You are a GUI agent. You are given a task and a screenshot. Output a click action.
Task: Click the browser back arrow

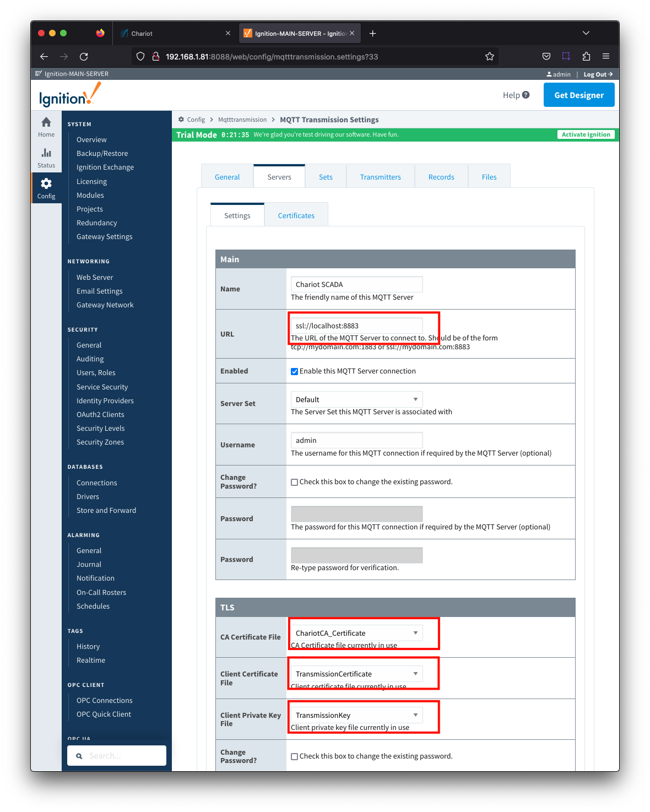click(44, 56)
